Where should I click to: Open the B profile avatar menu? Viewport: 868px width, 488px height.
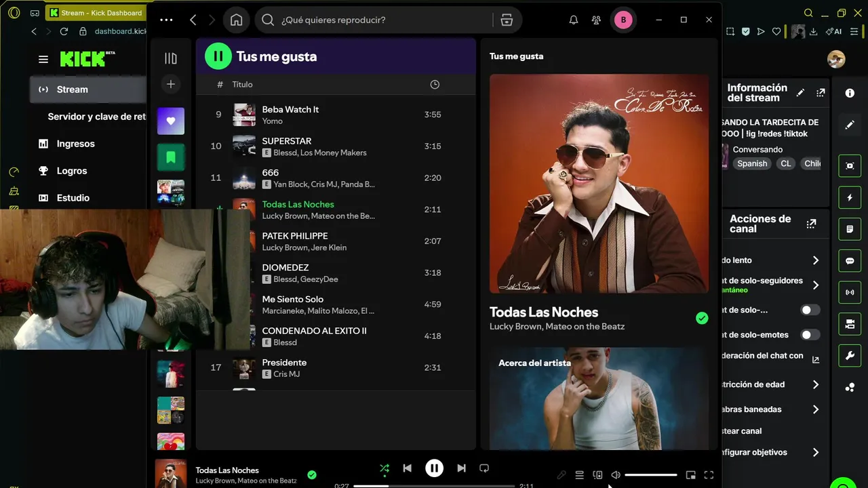[623, 20]
